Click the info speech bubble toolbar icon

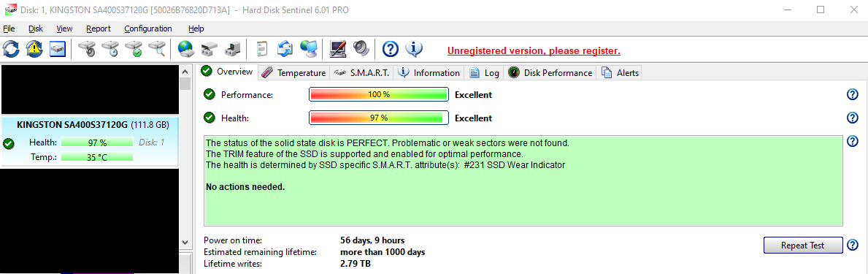tap(414, 49)
